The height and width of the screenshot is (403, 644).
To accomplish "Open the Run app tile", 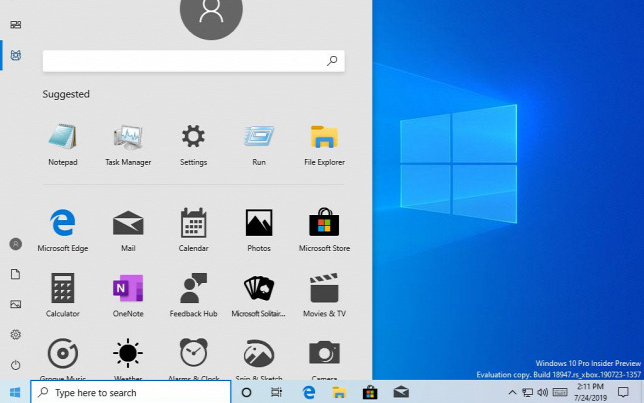I will click(259, 139).
